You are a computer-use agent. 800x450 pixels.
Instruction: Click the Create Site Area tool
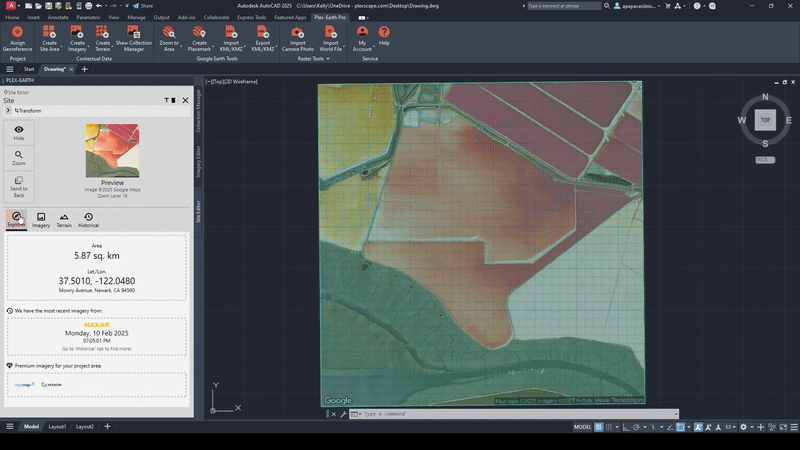point(49,39)
